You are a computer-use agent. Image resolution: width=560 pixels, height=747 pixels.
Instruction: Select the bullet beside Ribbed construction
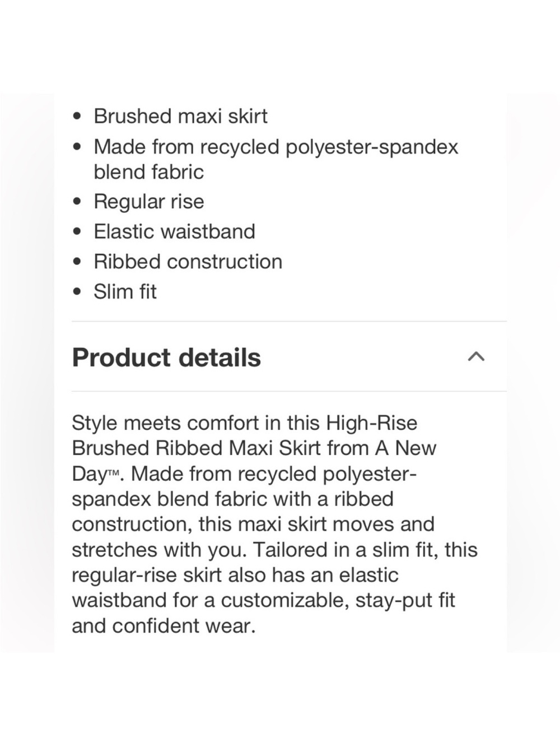[x=77, y=261]
